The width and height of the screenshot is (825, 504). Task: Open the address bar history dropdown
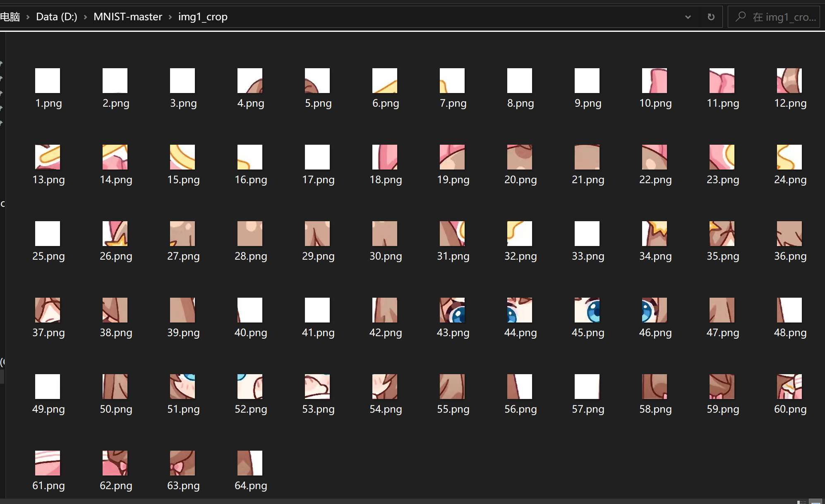688,17
